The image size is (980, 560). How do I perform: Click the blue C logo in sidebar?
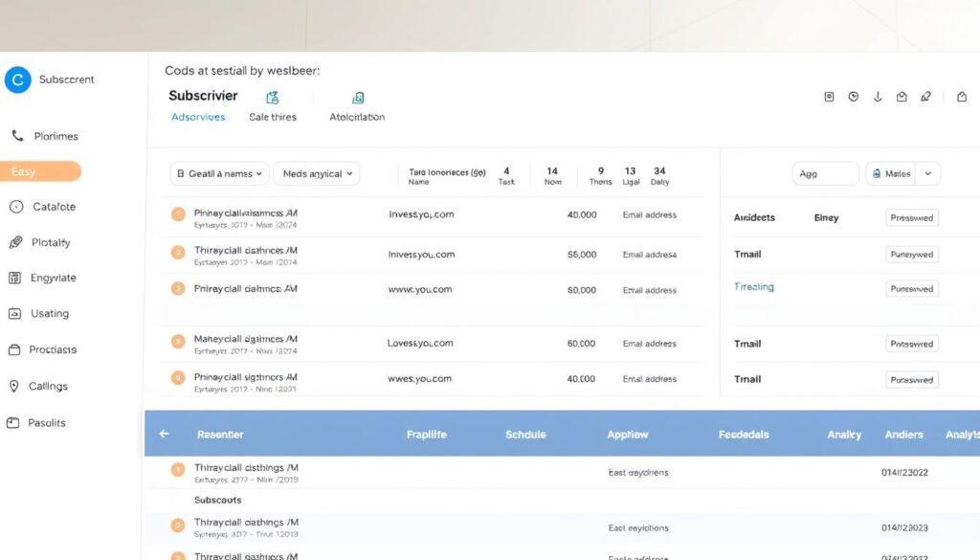point(17,80)
